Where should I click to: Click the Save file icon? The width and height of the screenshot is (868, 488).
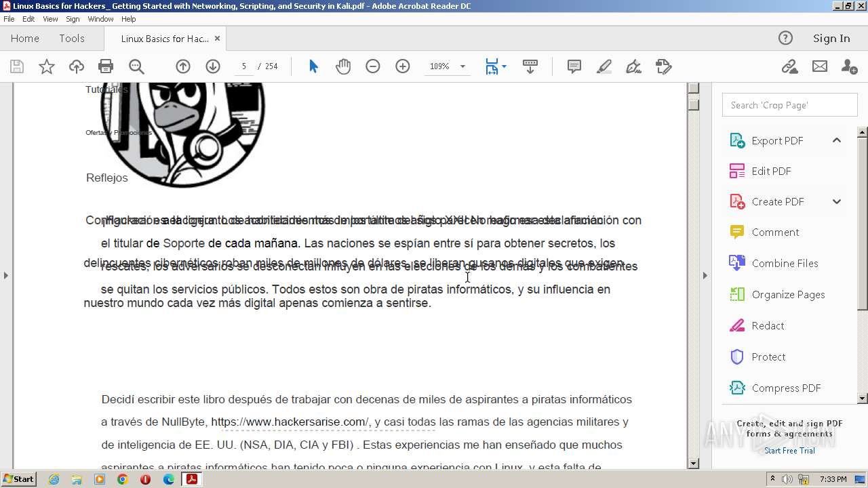(x=17, y=66)
